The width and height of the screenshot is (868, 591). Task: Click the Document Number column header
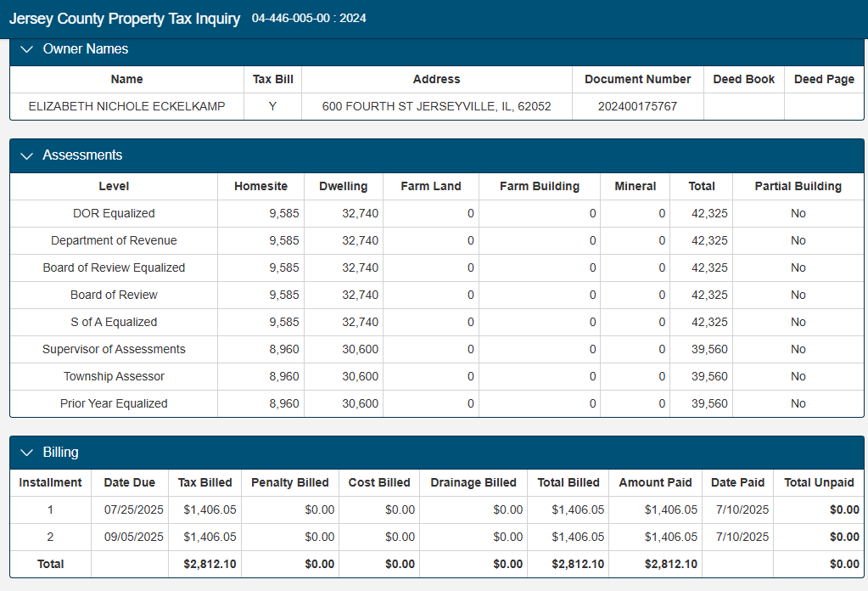click(x=638, y=79)
